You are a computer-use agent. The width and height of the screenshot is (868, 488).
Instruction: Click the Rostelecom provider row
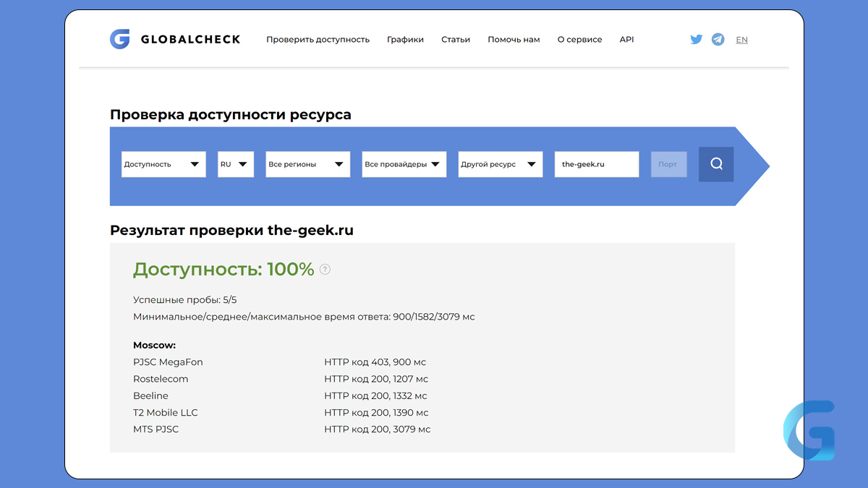pos(161,379)
